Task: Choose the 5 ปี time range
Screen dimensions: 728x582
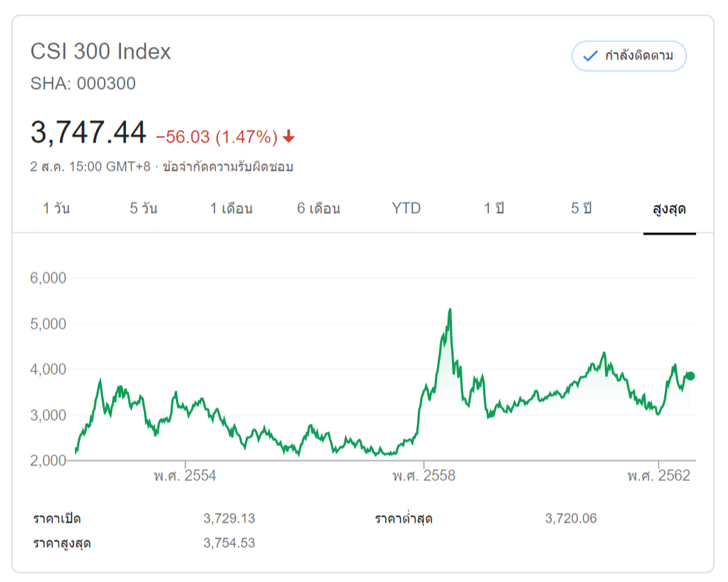Action: 581,209
